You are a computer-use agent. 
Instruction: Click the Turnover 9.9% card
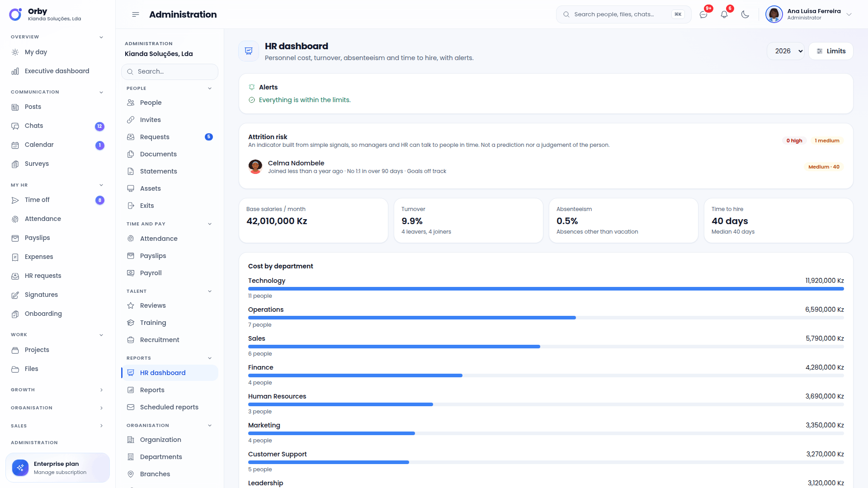pyautogui.click(x=468, y=221)
